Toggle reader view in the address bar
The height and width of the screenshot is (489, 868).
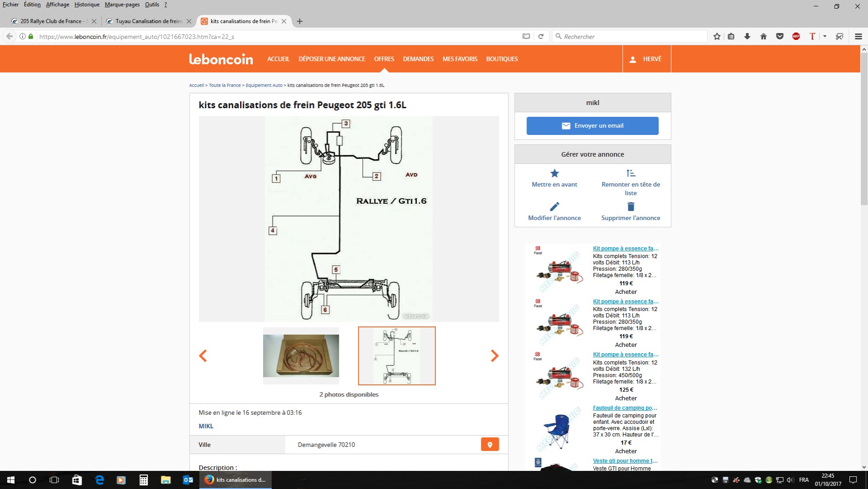tap(526, 36)
